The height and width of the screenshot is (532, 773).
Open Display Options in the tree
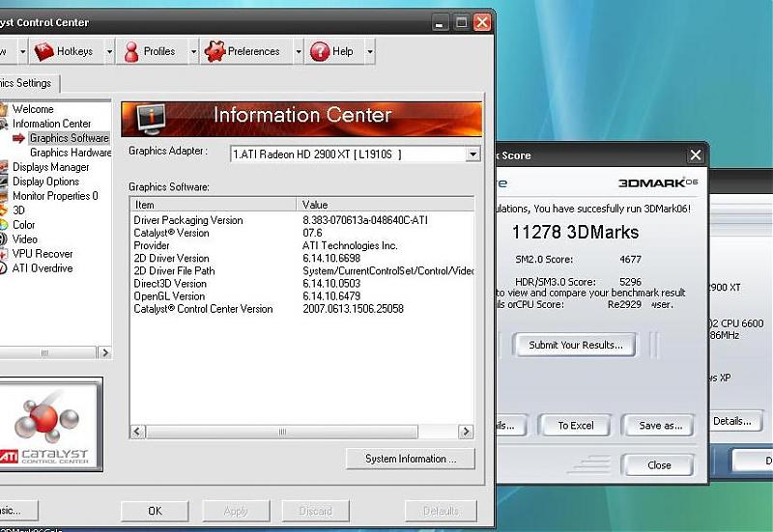(x=45, y=182)
